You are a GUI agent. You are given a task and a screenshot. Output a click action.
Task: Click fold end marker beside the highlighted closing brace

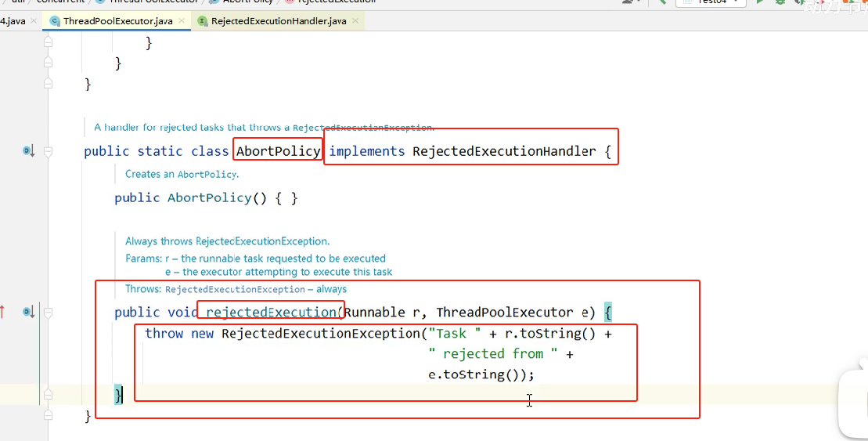[49, 395]
